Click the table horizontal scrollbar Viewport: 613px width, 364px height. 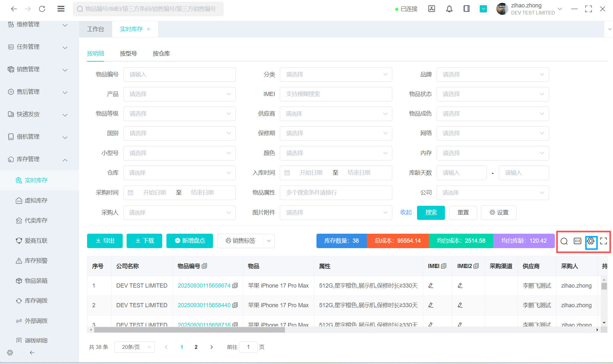click(190, 330)
